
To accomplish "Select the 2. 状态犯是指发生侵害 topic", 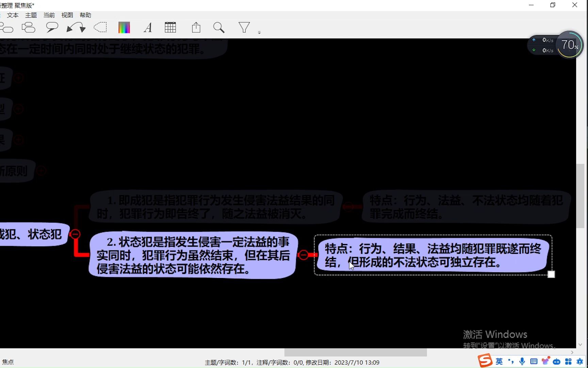I will click(193, 255).
